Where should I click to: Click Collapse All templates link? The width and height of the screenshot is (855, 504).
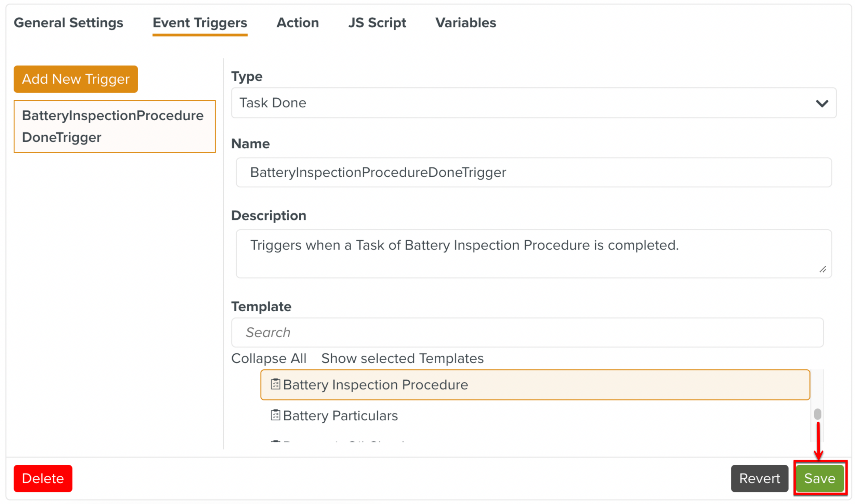[x=269, y=358]
